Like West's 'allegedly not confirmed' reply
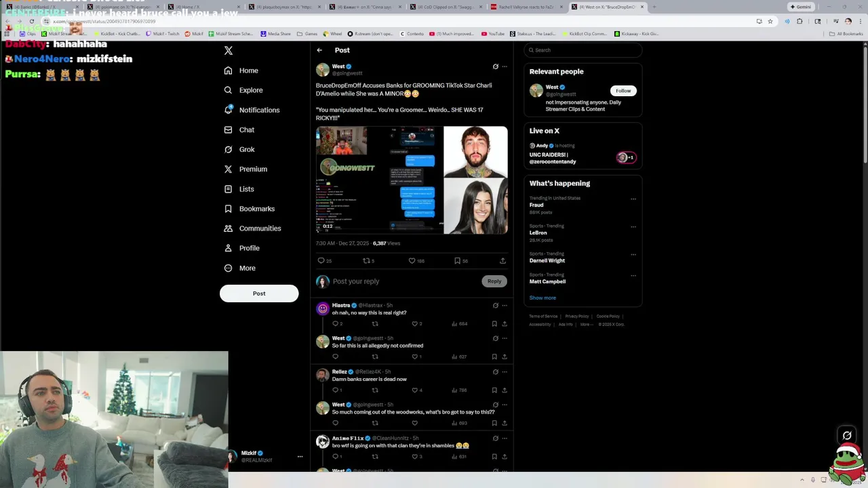This screenshot has height=488, width=868. coord(415,357)
